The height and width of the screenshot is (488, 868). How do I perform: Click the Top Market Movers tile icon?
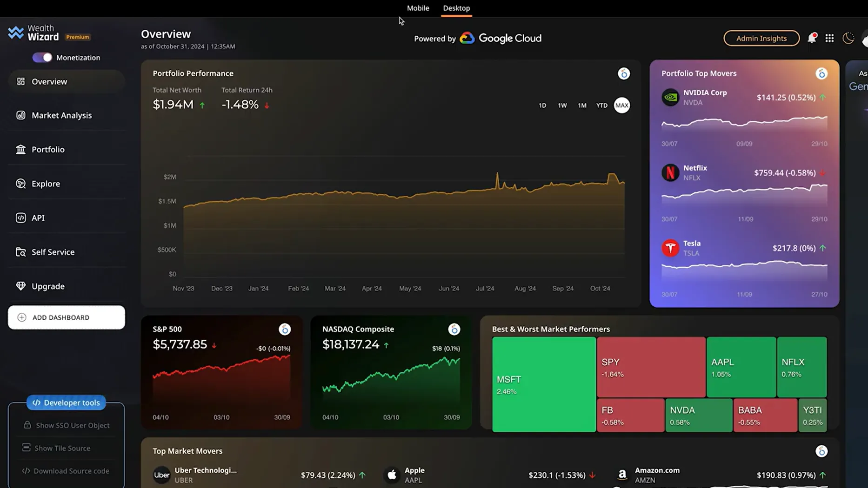tap(821, 451)
